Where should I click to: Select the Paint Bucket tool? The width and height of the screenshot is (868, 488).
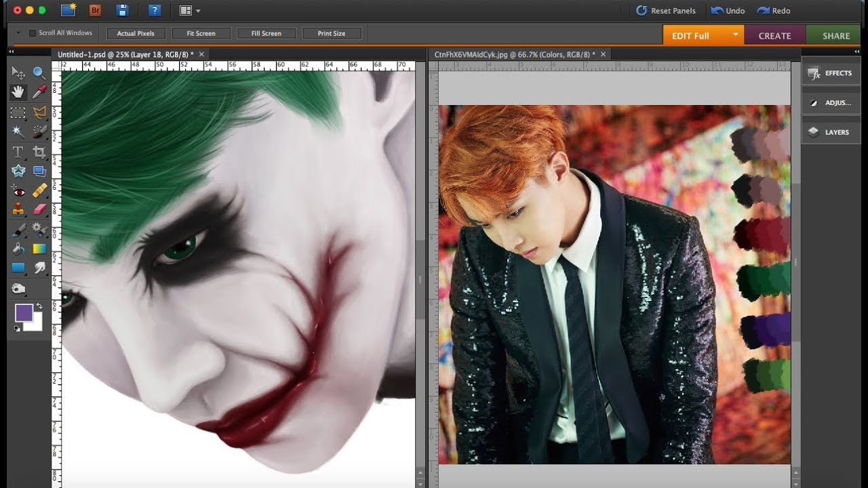(x=18, y=249)
